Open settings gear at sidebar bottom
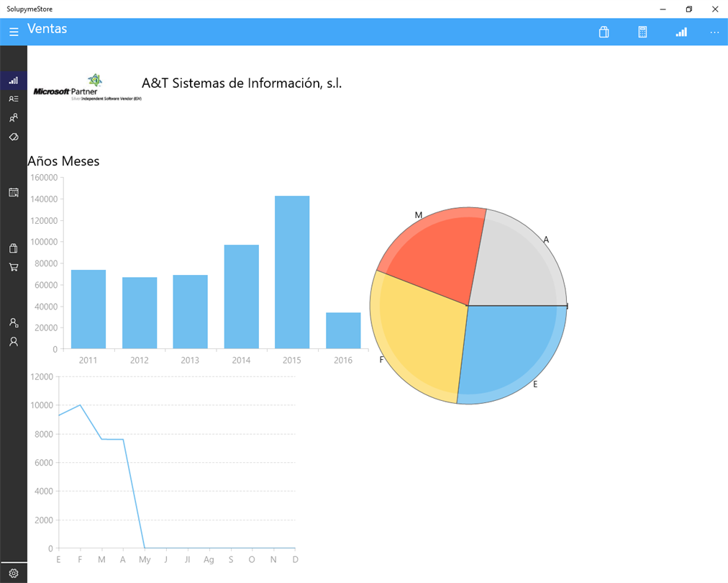 click(x=14, y=573)
